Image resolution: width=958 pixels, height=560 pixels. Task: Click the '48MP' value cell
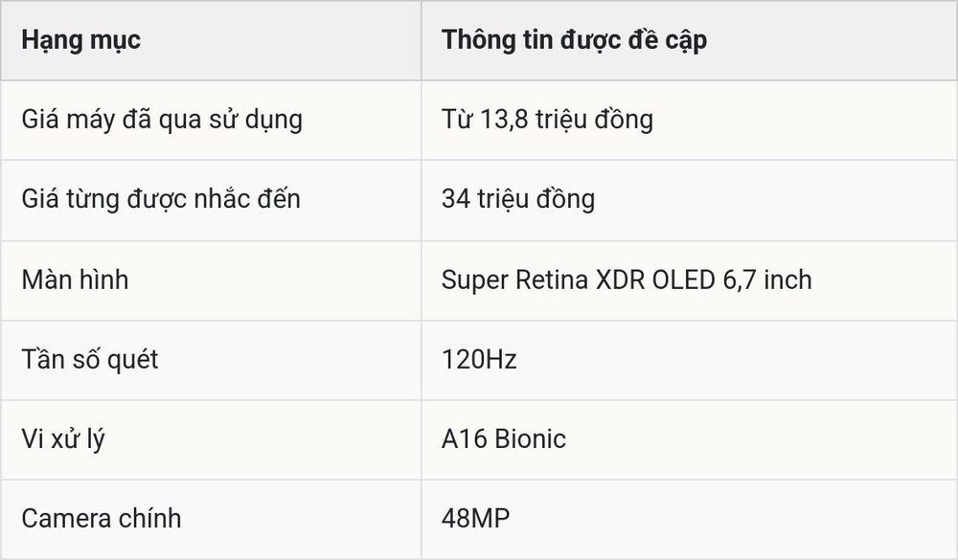pos(689,519)
